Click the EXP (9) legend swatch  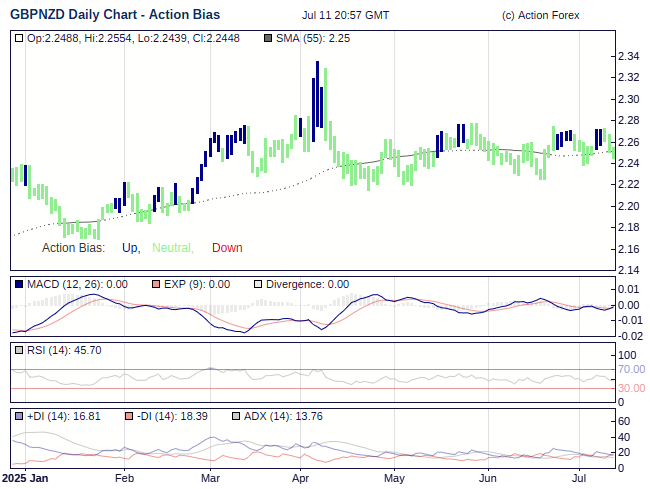point(155,284)
